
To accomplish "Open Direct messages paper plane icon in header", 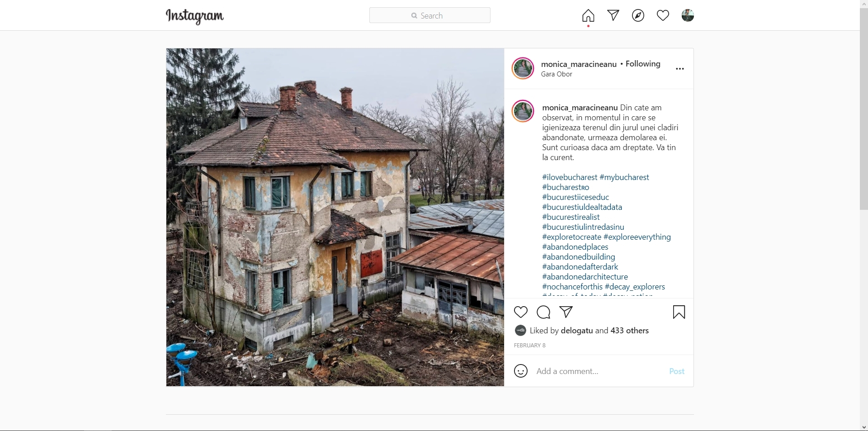I will pos(613,15).
